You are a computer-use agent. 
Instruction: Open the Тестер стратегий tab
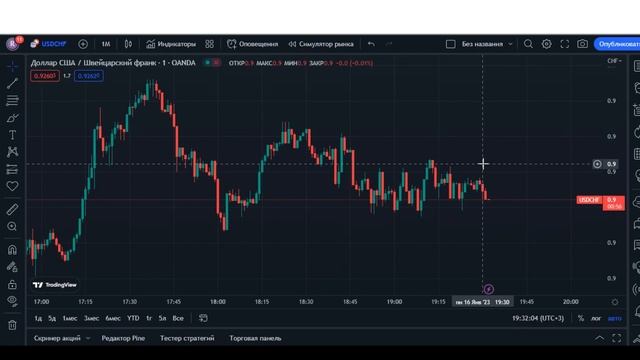tap(187, 338)
